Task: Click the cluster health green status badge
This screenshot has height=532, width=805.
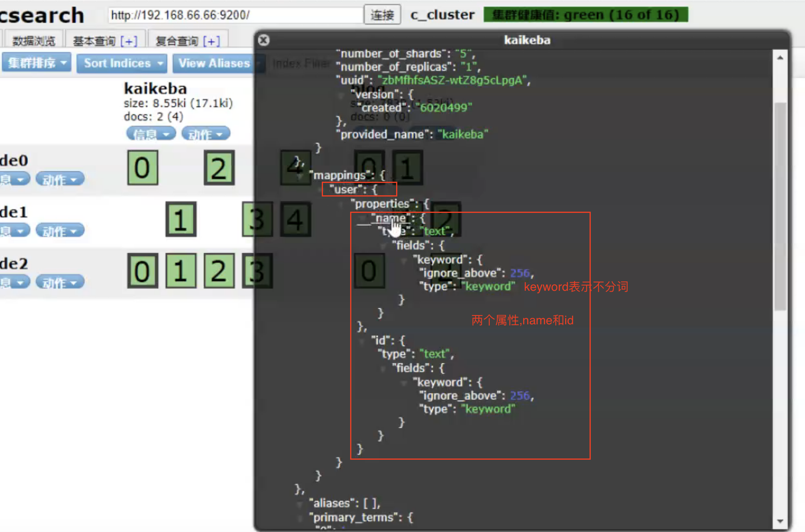Action: pyautogui.click(x=586, y=15)
